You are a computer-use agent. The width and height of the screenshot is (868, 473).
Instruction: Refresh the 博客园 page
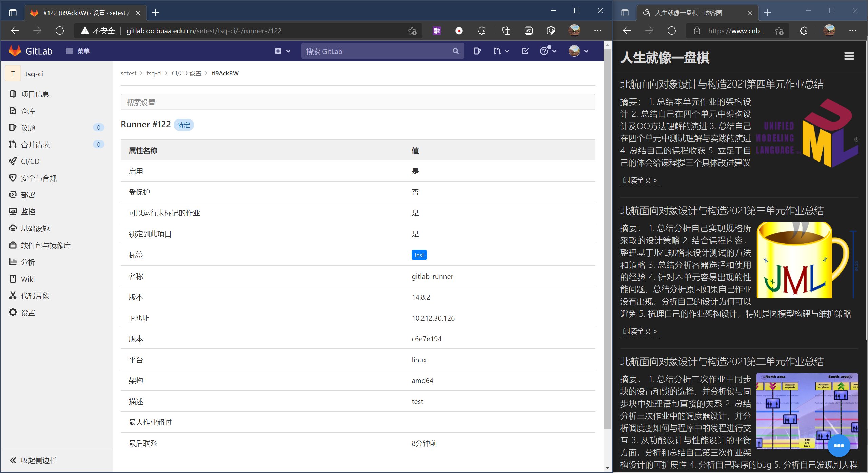[672, 31]
